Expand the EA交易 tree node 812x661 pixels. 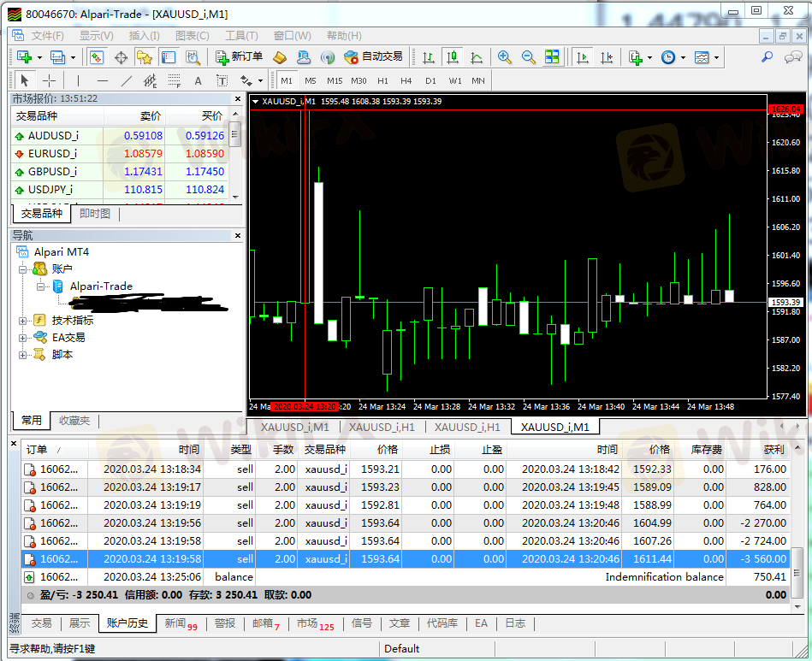click(23, 338)
